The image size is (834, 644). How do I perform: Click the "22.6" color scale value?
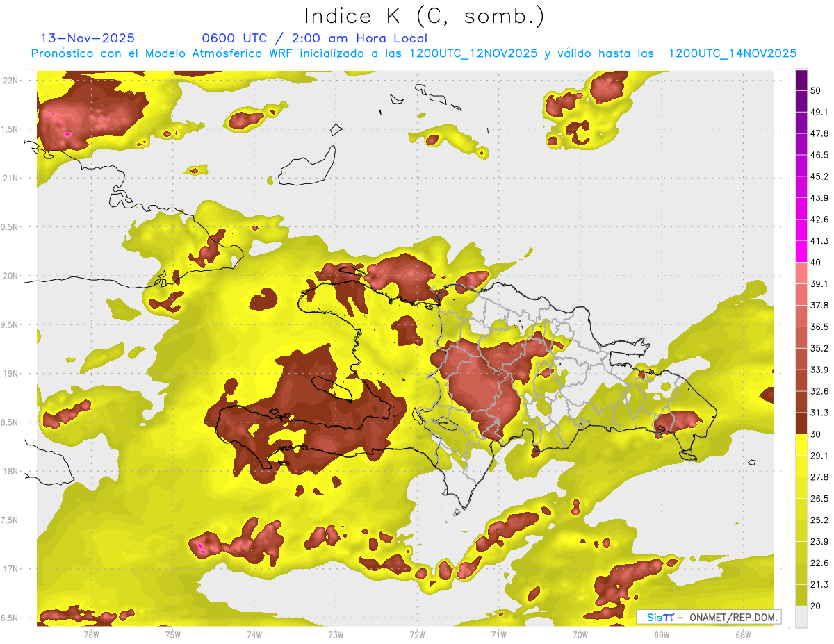819,563
